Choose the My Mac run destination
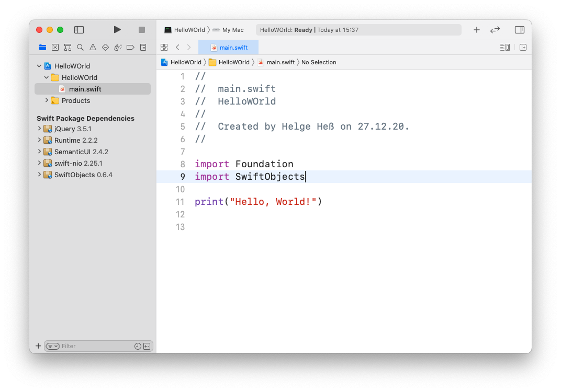 (228, 30)
